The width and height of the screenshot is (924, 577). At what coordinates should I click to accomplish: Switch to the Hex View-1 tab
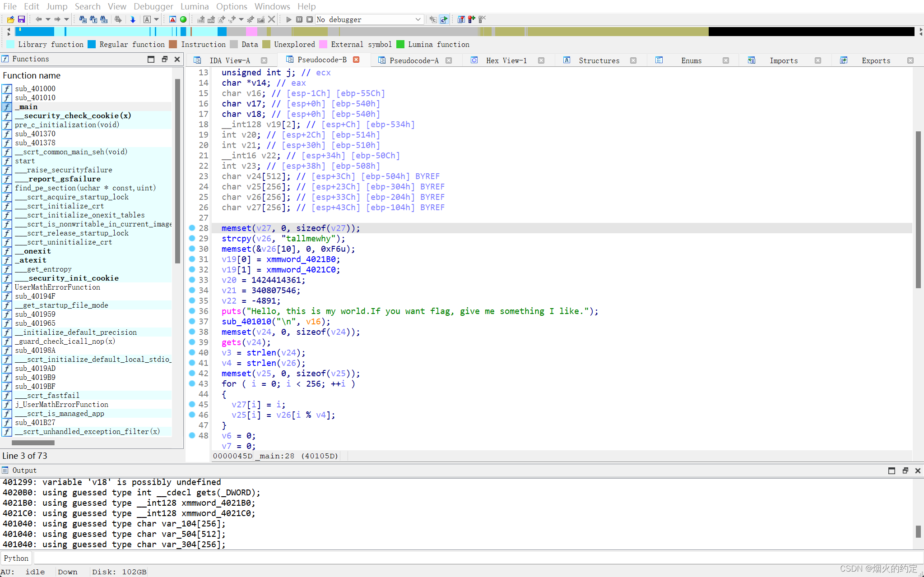(506, 60)
